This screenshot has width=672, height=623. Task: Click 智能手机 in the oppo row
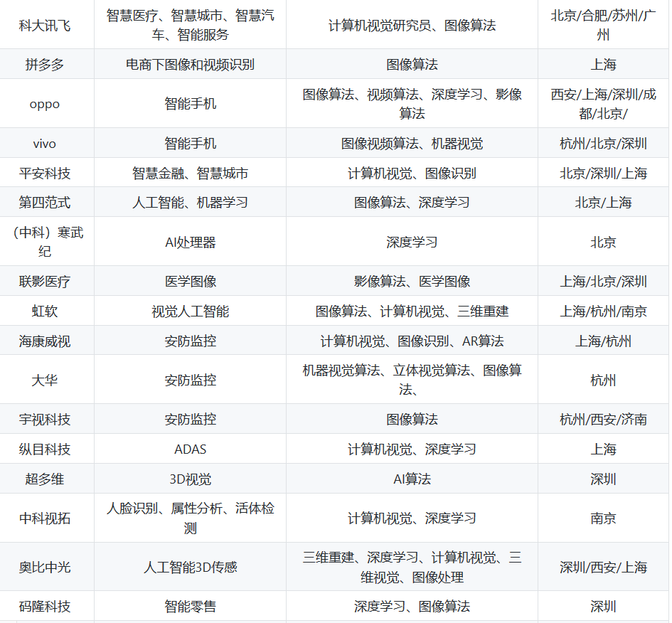(x=191, y=104)
